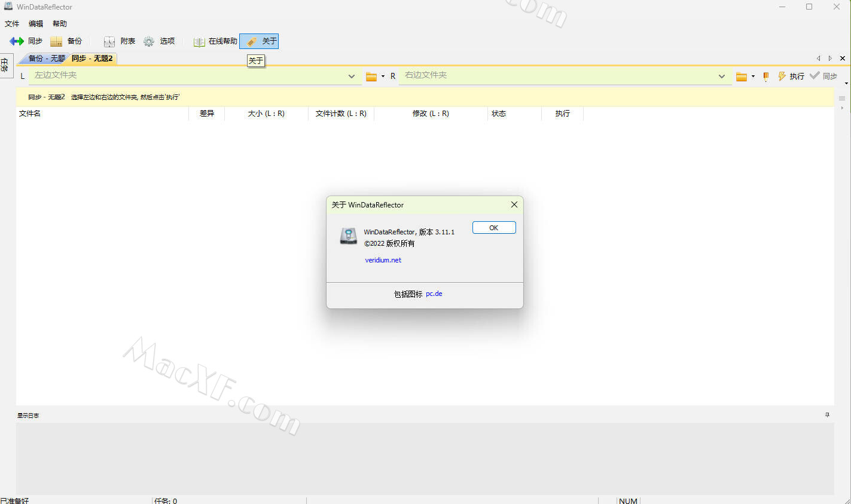851x504 pixels.
Task: Follow the pc.de icon credit link
Action: (x=434, y=294)
